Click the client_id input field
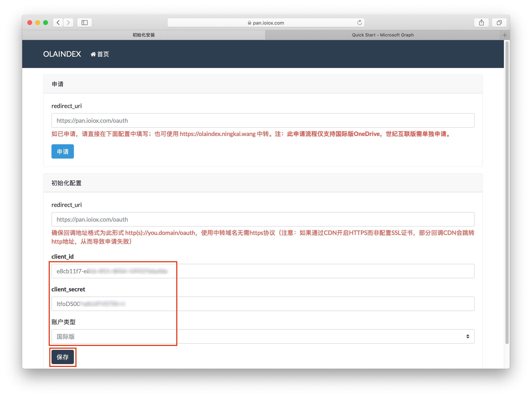This screenshot has width=532, height=398. click(263, 271)
